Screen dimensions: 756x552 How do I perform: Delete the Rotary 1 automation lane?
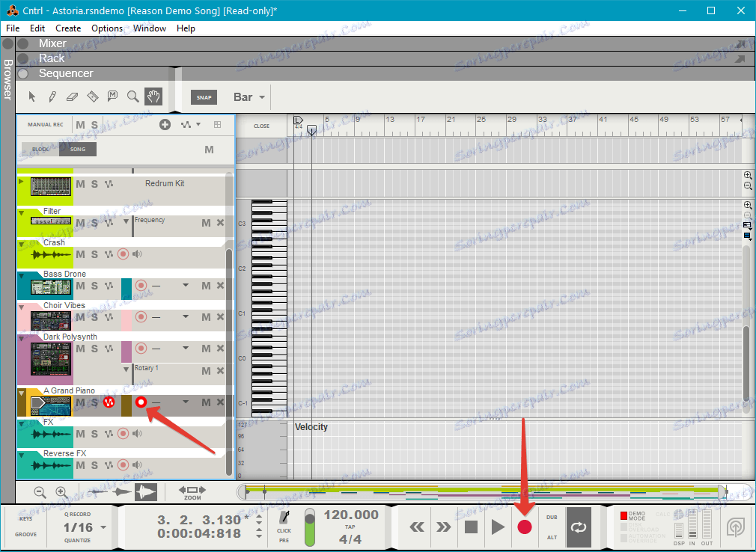220,370
